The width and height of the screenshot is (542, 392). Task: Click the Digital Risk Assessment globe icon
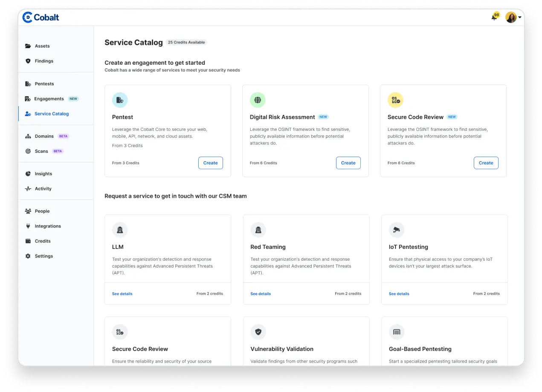[257, 99]
